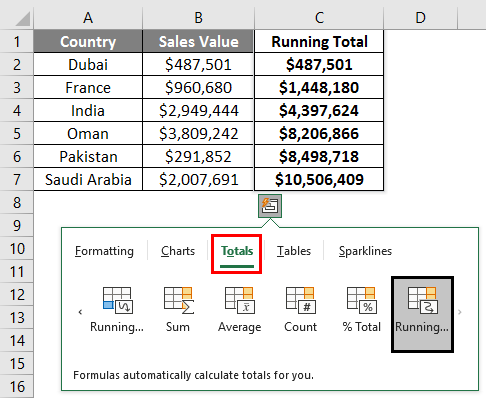486x398 pixels.
Task: Select the India cell
Action: (x=88, y=110)
